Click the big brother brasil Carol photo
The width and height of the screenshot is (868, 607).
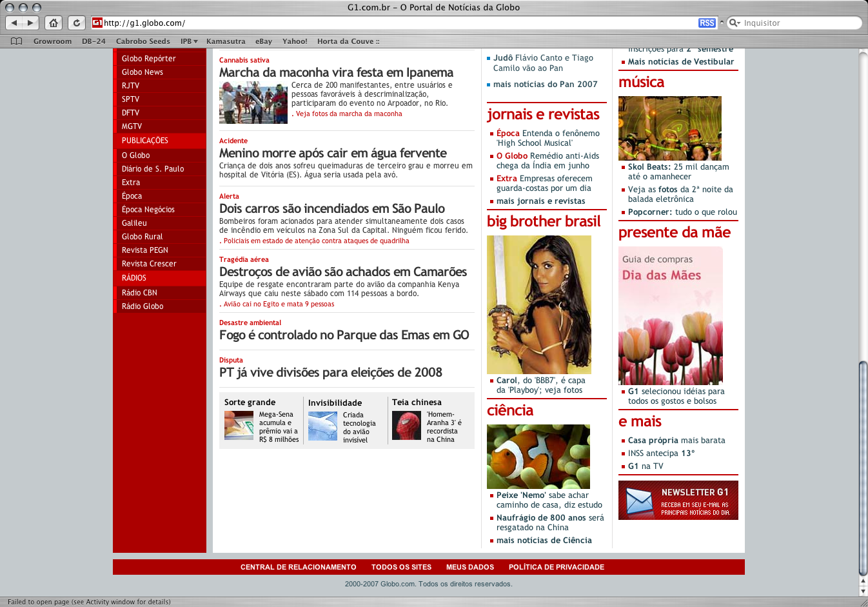pyautogui.click(x=539, y=304)
